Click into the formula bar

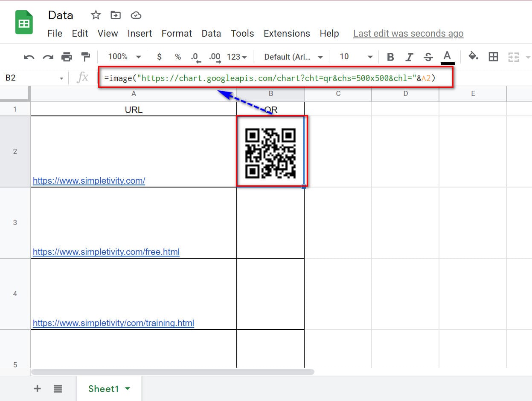tap(276, 78)
